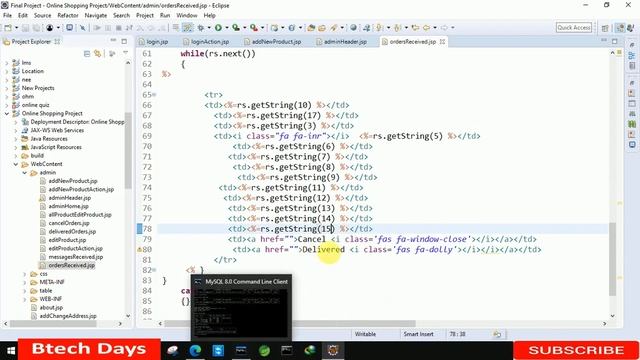Click the Smart Insert status bar entry
The width and height of the screenshot is (640, 360).
coord(418,334)
